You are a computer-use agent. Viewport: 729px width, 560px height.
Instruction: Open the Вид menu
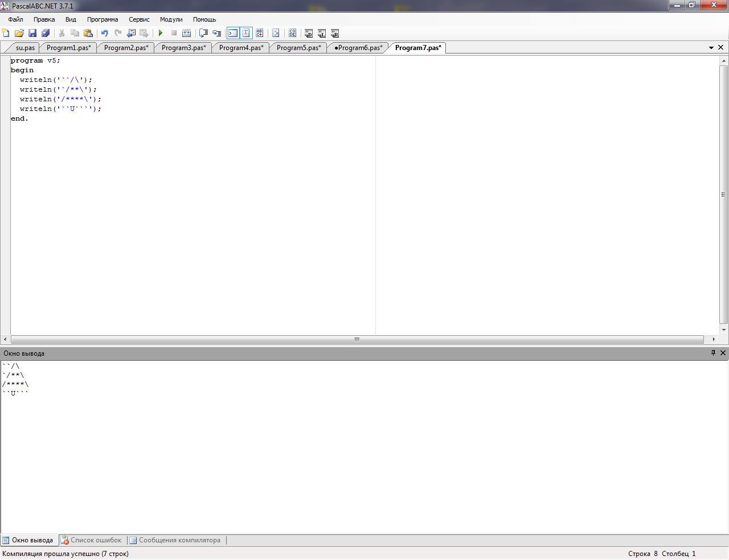[x=71, y=19]
